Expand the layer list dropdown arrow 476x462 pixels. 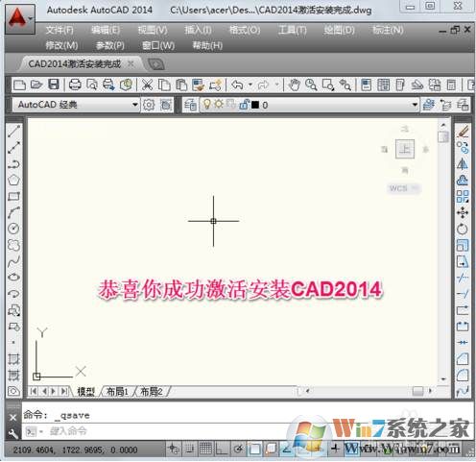415,105
